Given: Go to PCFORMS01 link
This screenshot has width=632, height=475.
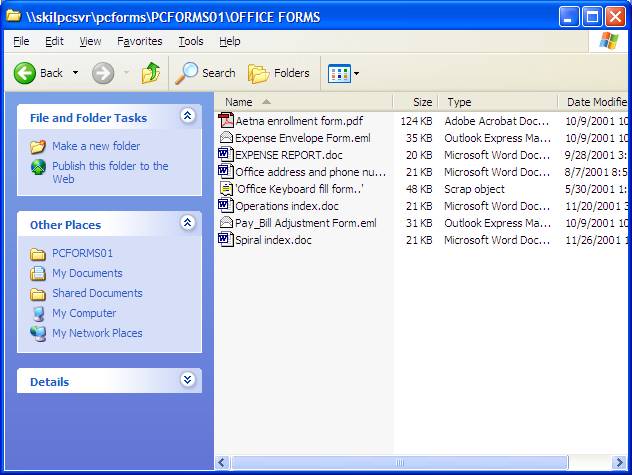Looking at the screenshot, I should pyautogui.click(x=82, y=253).
